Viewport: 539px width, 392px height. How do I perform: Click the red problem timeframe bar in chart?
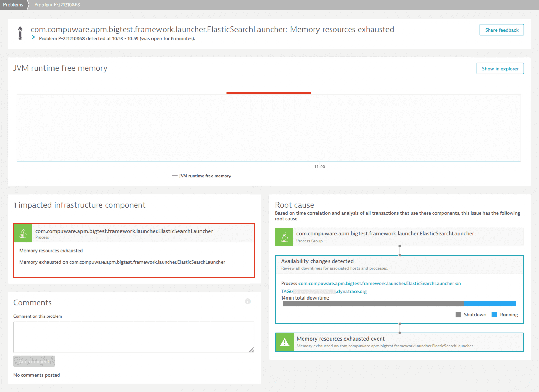[x=268, y=93]
